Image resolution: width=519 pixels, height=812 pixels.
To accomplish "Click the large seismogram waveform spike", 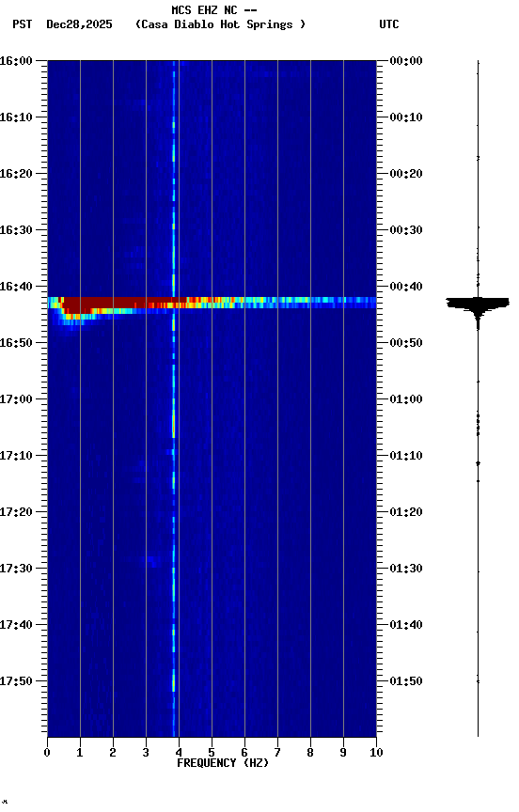I will pos(478,305).
